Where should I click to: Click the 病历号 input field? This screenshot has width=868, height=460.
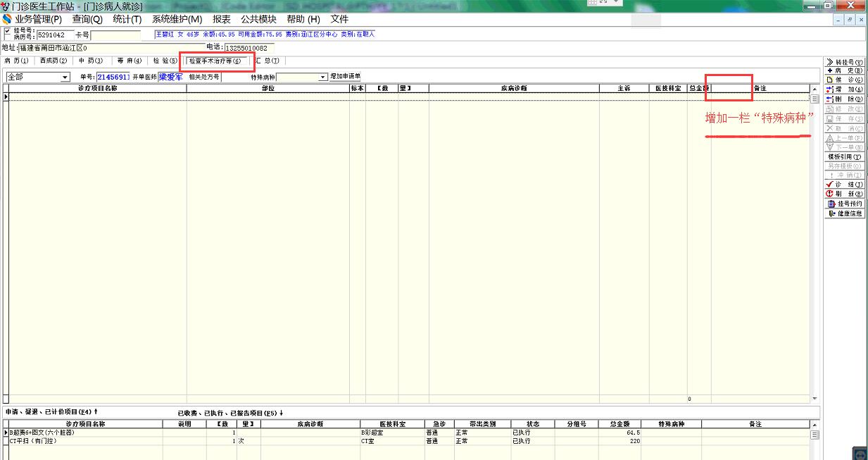click(x=55, y=35)
